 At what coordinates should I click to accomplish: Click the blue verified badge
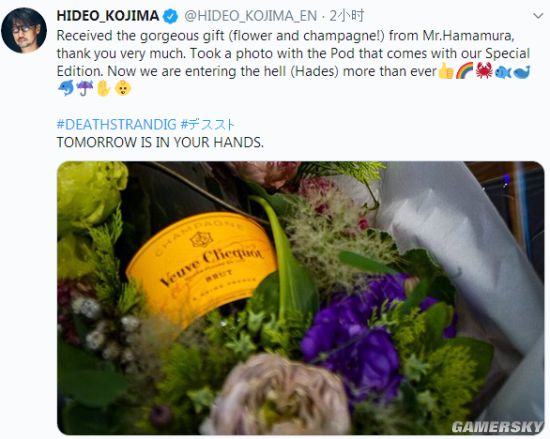171,16
